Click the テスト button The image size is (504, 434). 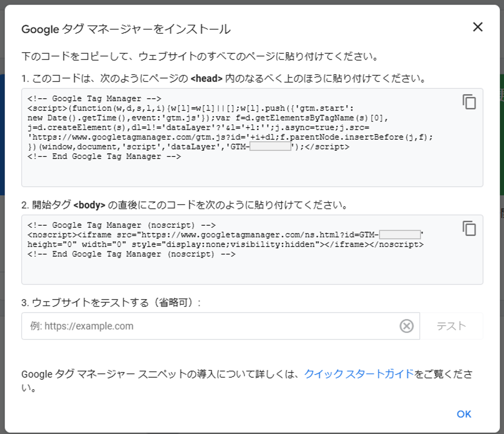pyautogui.click(x=451, y=326)
